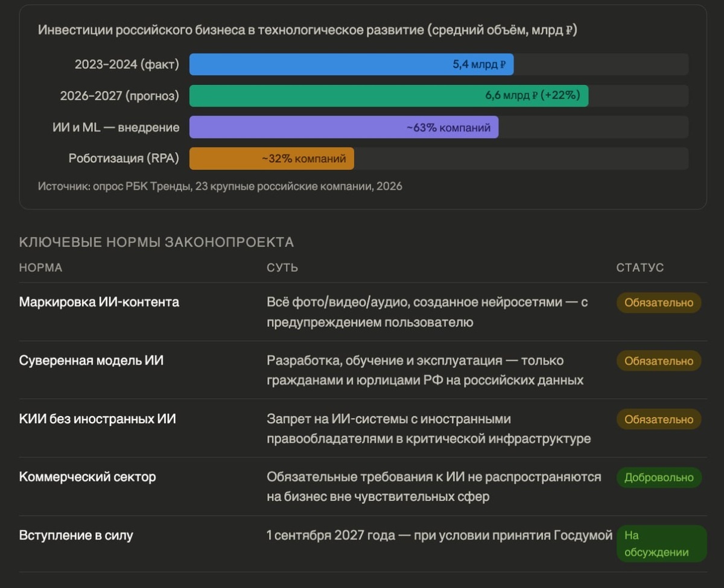724x588 pixels.
Task: Click the НОРМА column header
Action: 40,268
